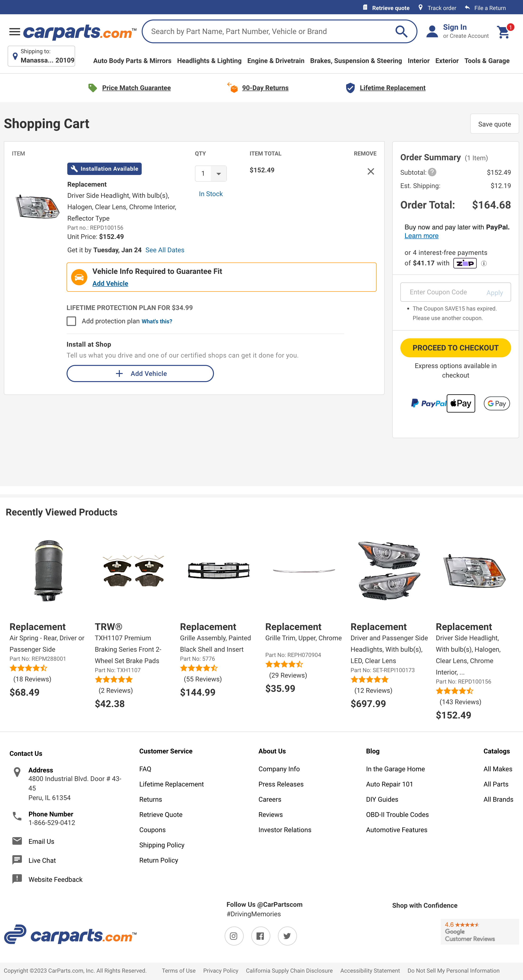The image size is (523, 980).
Task: Click Proceed to Checkout
Action: coord(455,348)
